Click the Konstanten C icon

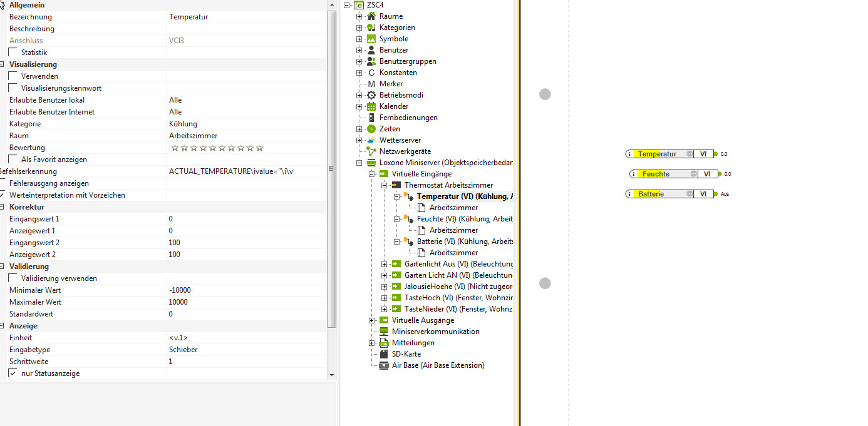pos(371,73)
